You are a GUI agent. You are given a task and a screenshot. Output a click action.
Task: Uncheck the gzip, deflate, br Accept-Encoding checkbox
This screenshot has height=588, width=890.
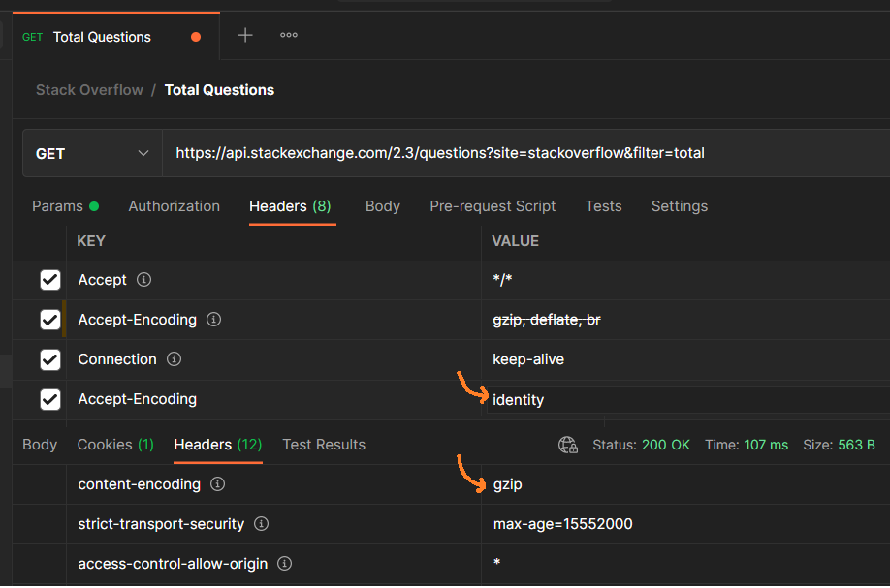click(50, 320)
